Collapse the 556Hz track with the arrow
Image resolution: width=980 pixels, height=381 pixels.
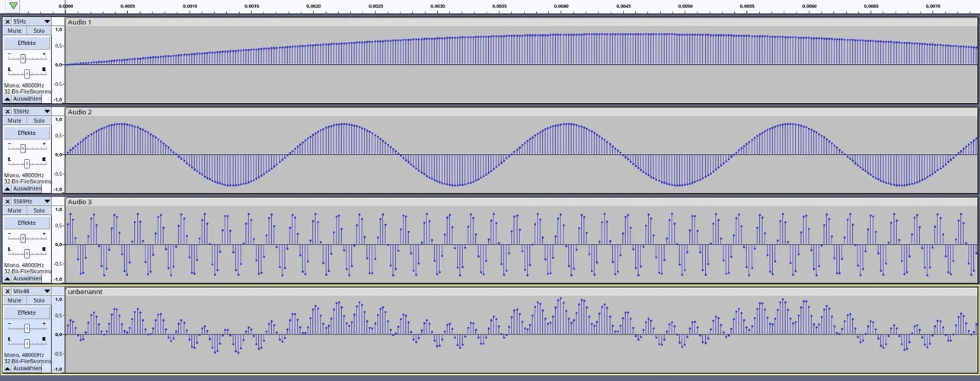[x=8, y=188]
